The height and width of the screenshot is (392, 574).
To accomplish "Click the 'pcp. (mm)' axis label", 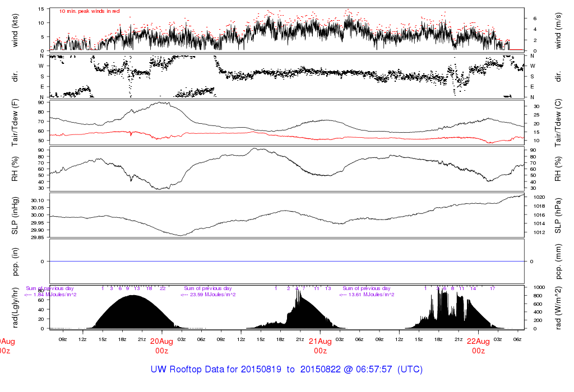I will pos(558,262).
